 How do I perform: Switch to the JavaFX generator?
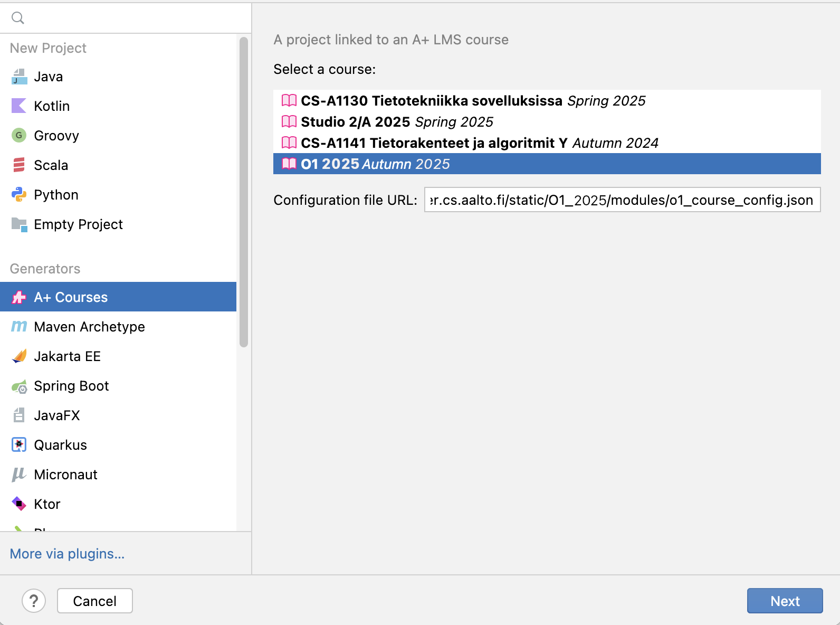56,415
